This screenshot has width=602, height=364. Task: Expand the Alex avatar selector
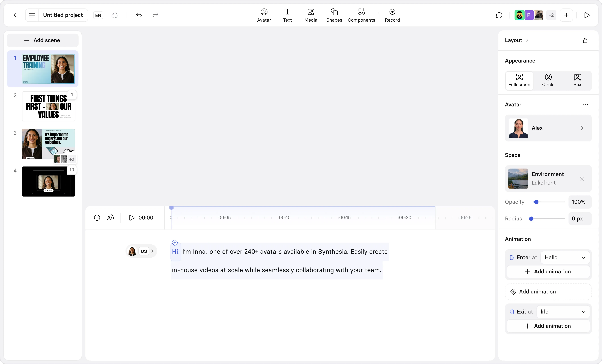tap(548, 128)
